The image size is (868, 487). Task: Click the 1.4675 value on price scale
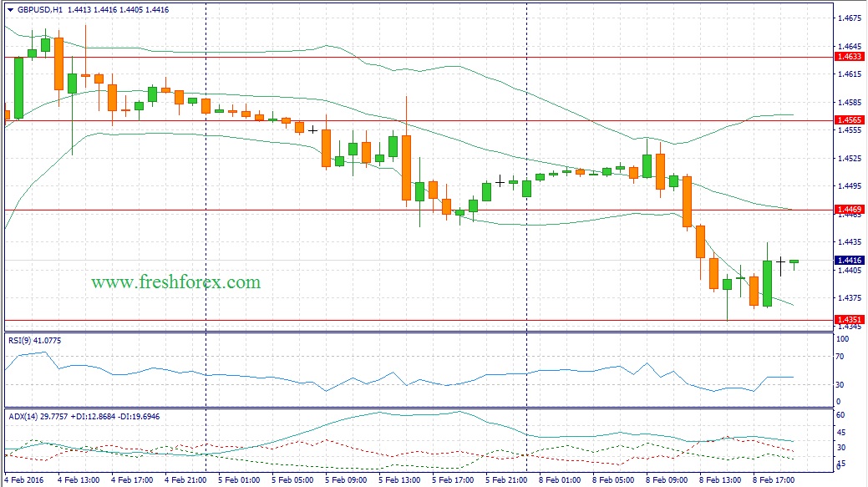point(849,18)
